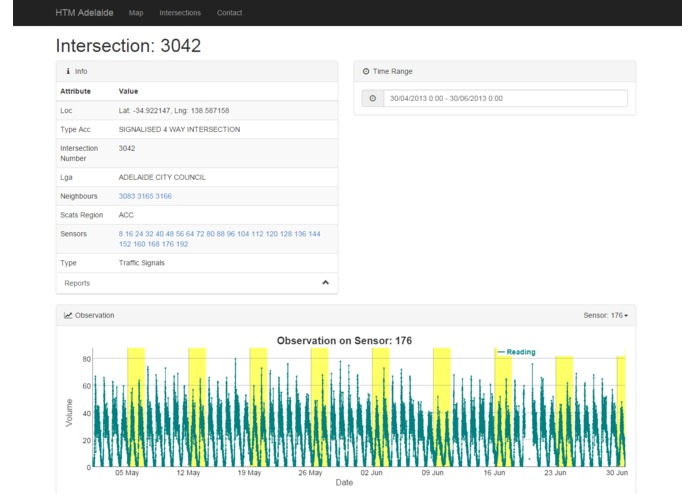Select sensor 48 link
Screen dimensions: 695x494
coord(170,234)
